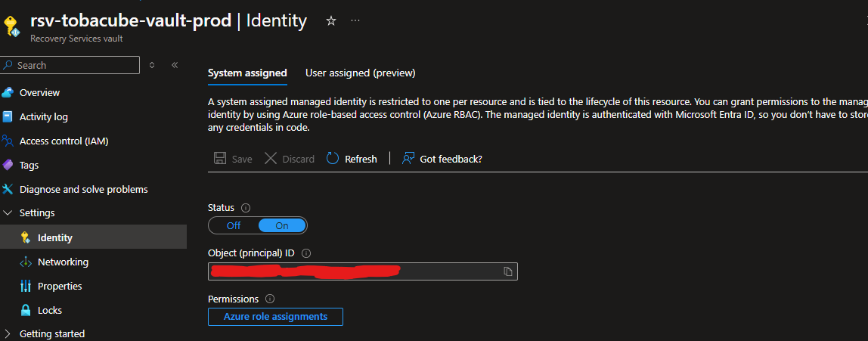Open the more options ellipsis menu

[x=355, y=21]
